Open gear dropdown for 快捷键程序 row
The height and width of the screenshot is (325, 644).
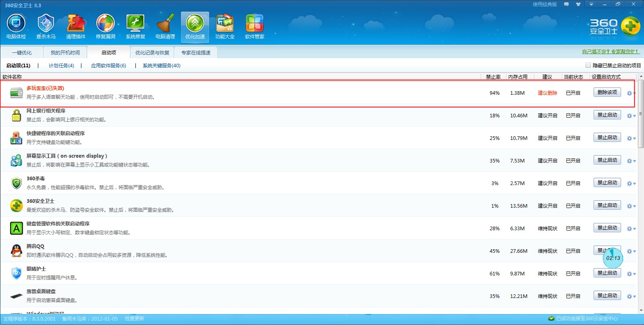tap(631, 138)
